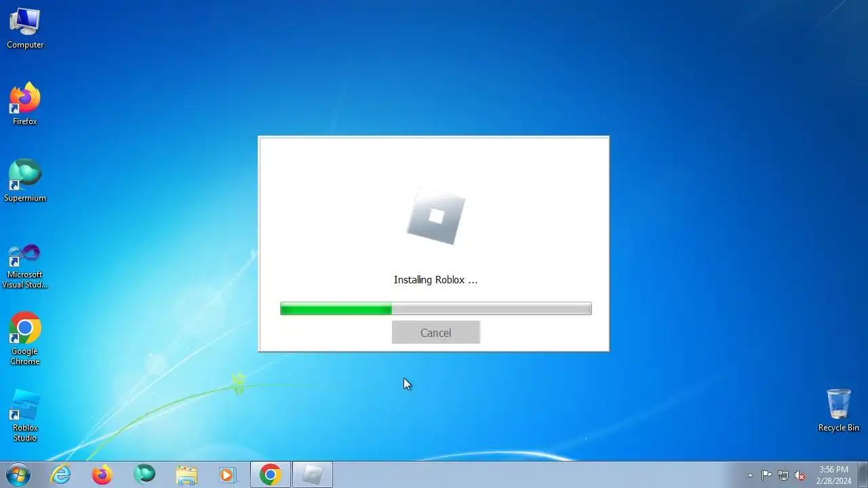Open the muted volume tray icon
This screenshot has height=488, width=868.
coord(800,475)
